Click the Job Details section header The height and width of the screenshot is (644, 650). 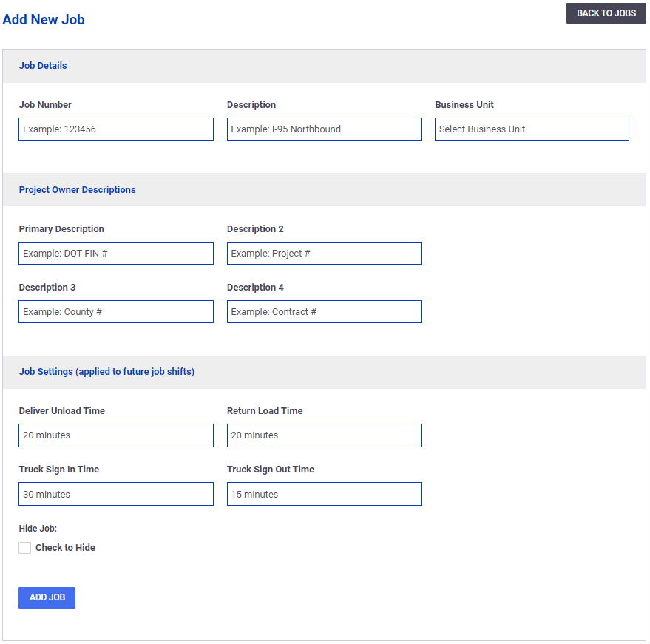pyautogui.click(x=43, y=66)
